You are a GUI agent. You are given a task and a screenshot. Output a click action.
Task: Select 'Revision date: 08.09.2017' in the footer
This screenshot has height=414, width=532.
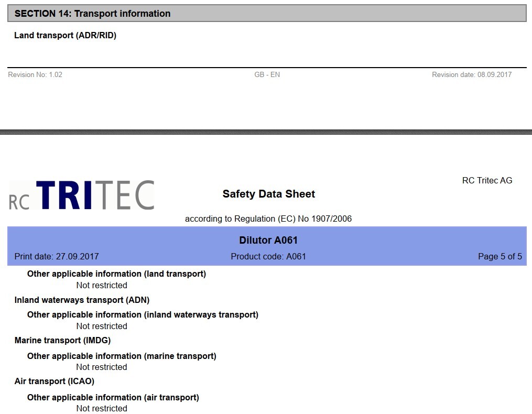tap(472, 74)
